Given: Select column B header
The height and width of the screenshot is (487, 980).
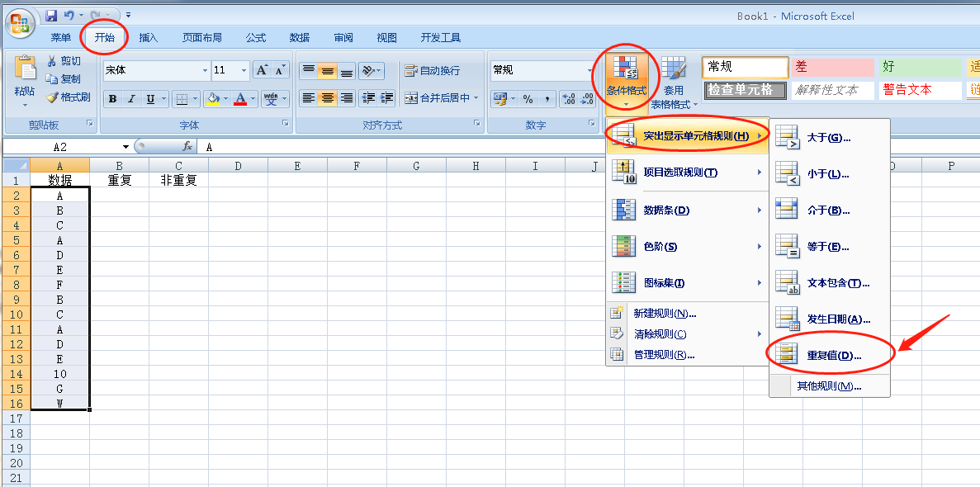Looking at the screenshot, I should pyautogui.click(x=120, y=165).
